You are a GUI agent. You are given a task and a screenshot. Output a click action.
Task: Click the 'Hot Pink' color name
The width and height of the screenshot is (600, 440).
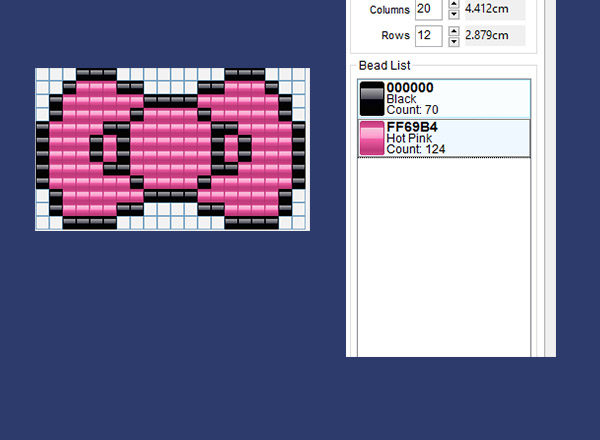[409, 138]
